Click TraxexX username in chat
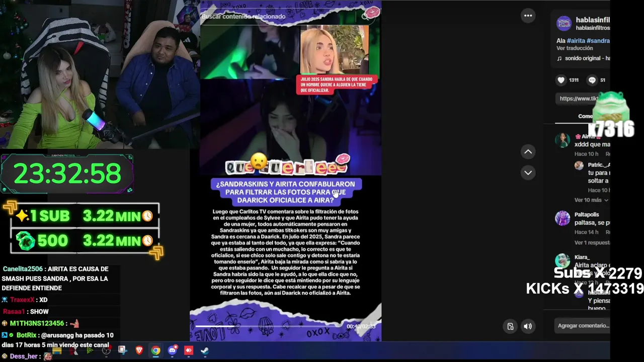 tap(22, 300)
